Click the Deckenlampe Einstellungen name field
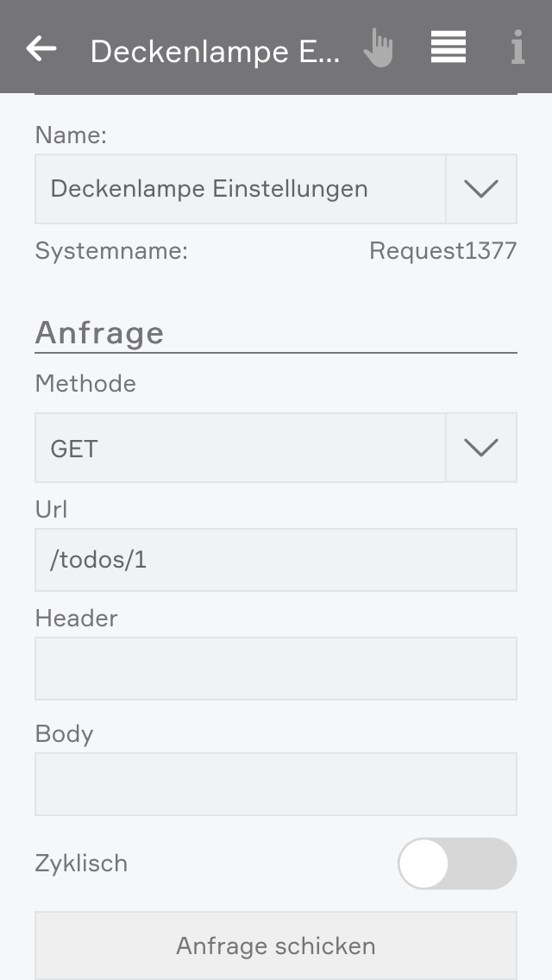Viewport: 552px width, 980px height. [x=240, y=189]
